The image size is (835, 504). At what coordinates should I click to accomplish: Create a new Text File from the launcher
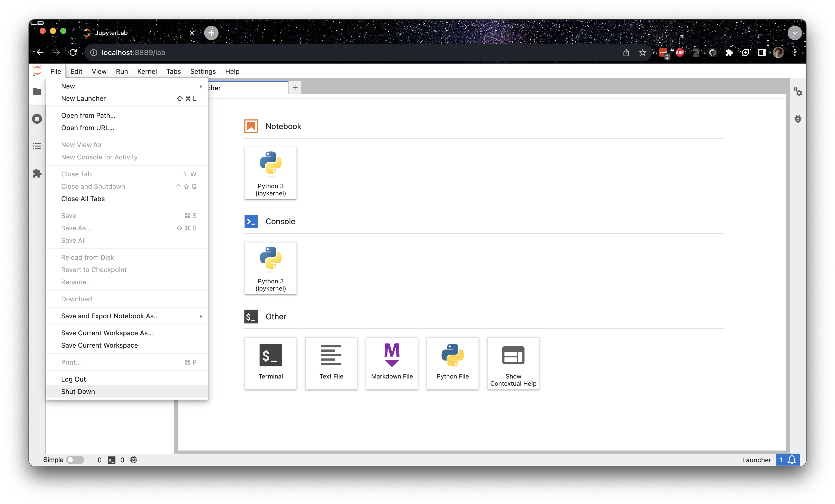pyautogui.click(x=331, y=363)
